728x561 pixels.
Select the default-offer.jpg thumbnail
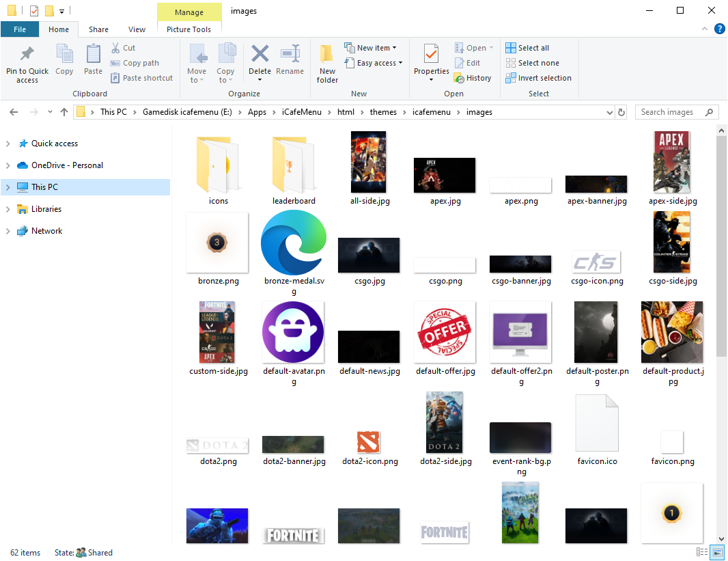(445, 333)
